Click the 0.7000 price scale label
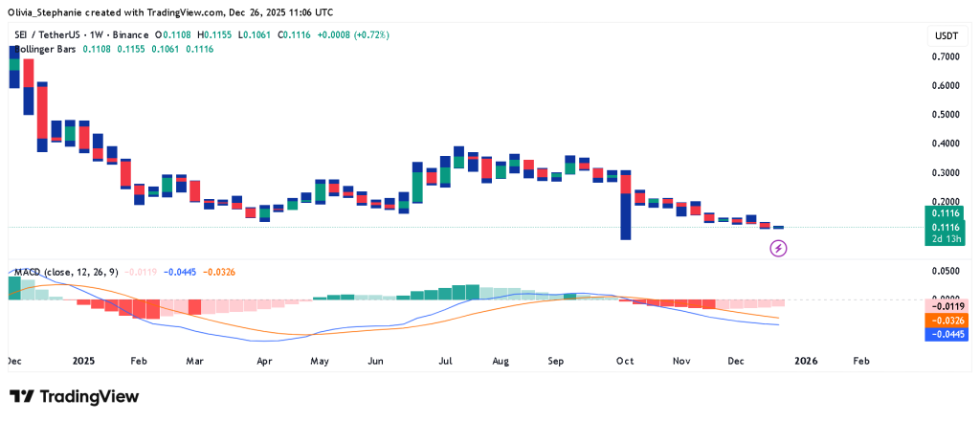The width and height of the screenshot is (980, 421). (947, 57)
